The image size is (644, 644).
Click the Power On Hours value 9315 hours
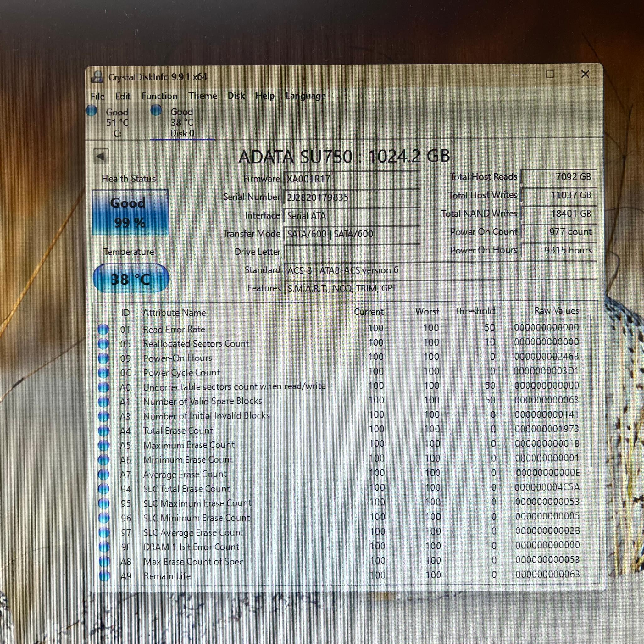pyautogui.click(x=559, y=250)
